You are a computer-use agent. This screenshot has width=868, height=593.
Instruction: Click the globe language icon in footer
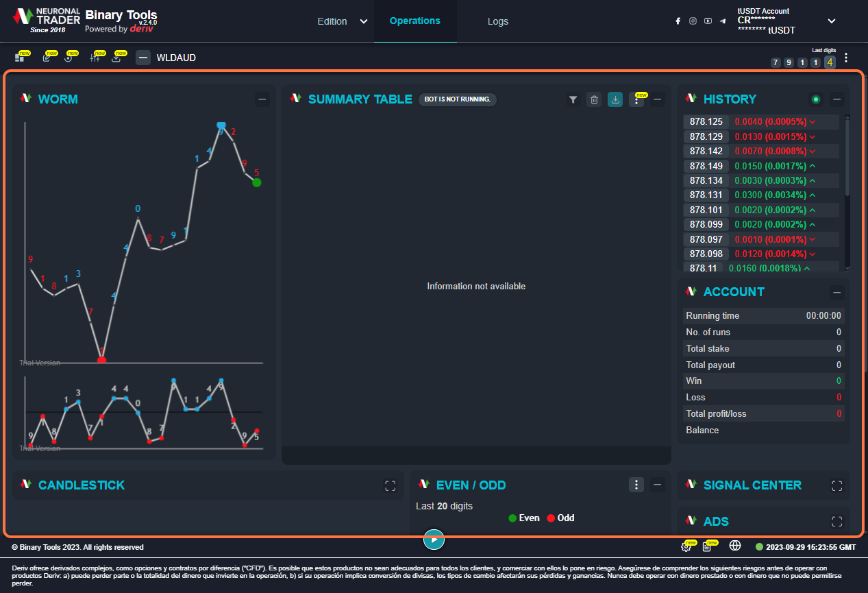[x=735, y=546]
